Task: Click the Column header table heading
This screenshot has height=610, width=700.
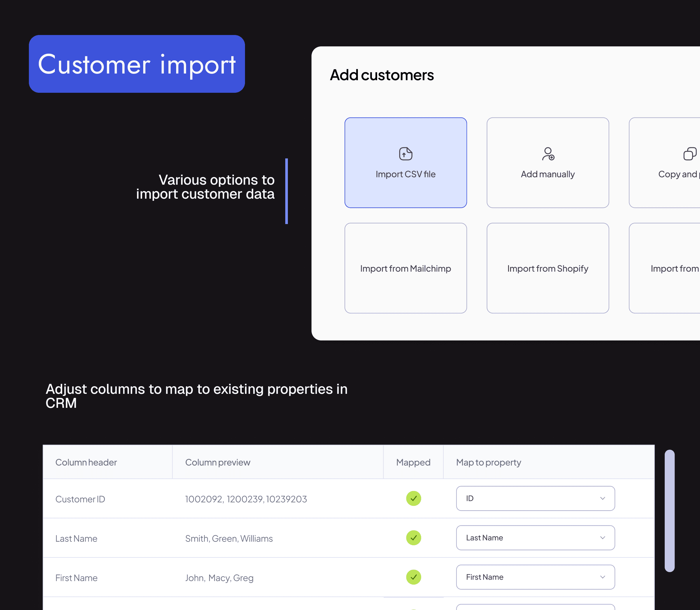Action: pos(86,462)
